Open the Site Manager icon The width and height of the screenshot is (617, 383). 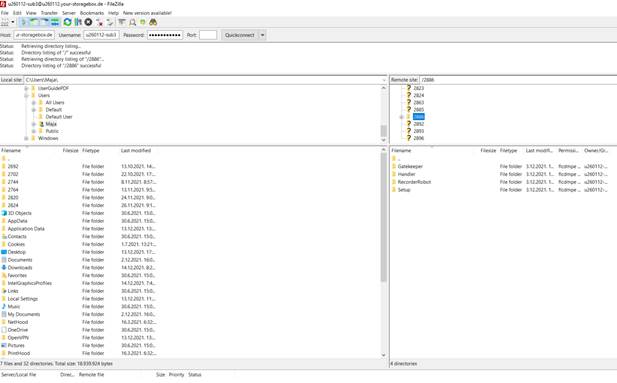[x=5, y=22]
